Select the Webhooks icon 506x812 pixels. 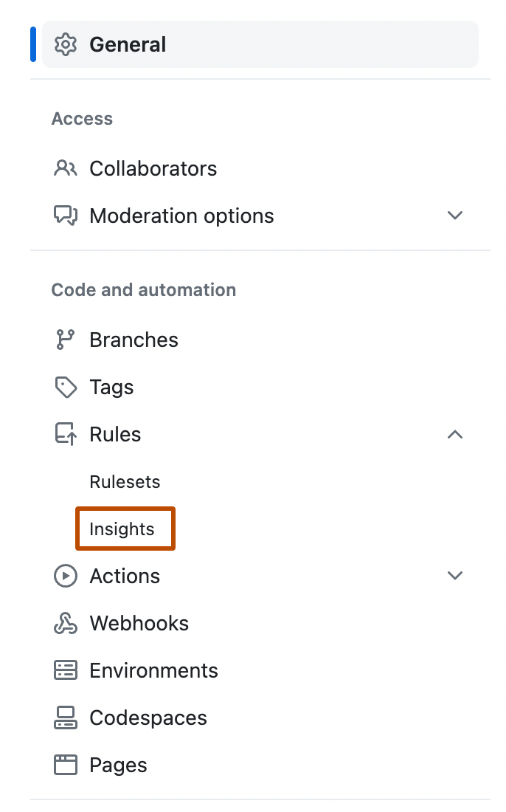click(x=66, y=623)
